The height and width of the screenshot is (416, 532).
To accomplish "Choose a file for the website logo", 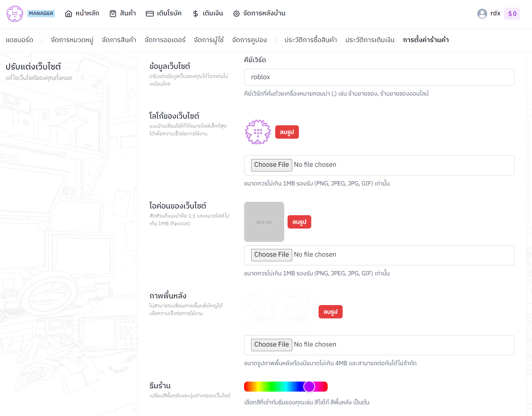I will pyautogui.click(x=272, y=165).
